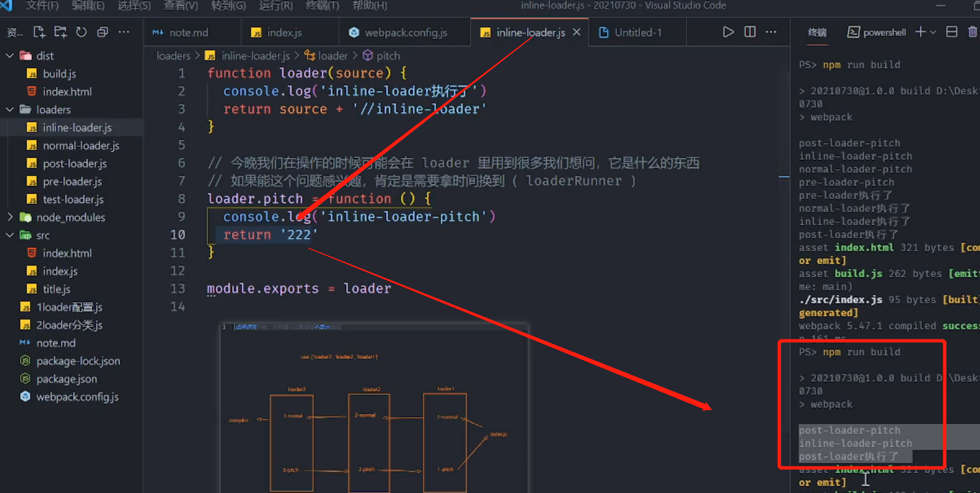Click the loader breadcrumb segment
Viewport: 980px width, 493px height.
333,56
